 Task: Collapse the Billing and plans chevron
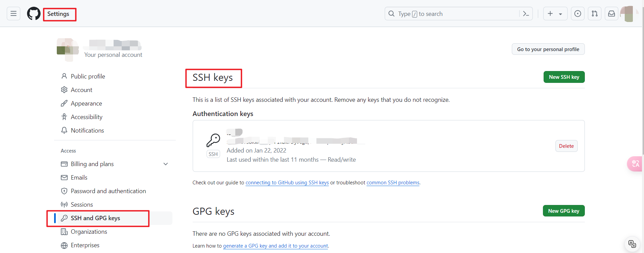[x=166, y=164]
